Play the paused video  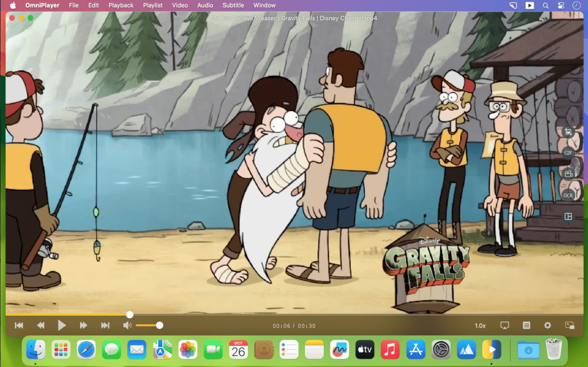click(62, 325)
